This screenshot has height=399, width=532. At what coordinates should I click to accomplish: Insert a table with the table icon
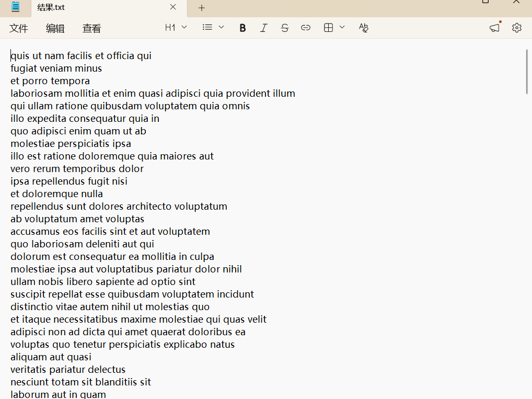coord(328,28)
